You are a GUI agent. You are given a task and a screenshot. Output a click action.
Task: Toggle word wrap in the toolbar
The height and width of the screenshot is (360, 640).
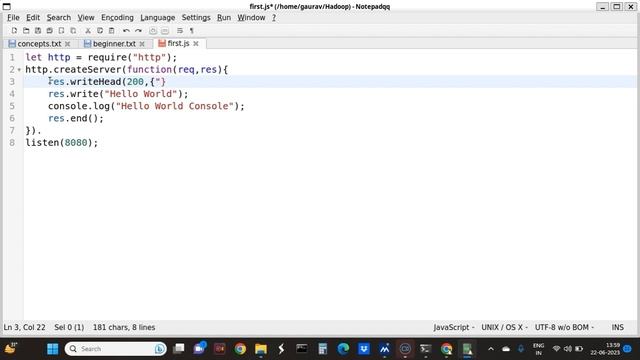[x=180, y=31]
